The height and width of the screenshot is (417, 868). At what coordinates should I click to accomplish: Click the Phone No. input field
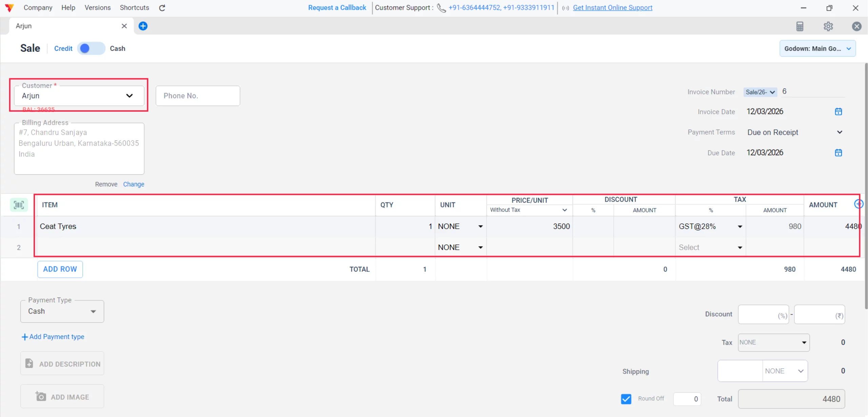(198, 96)
